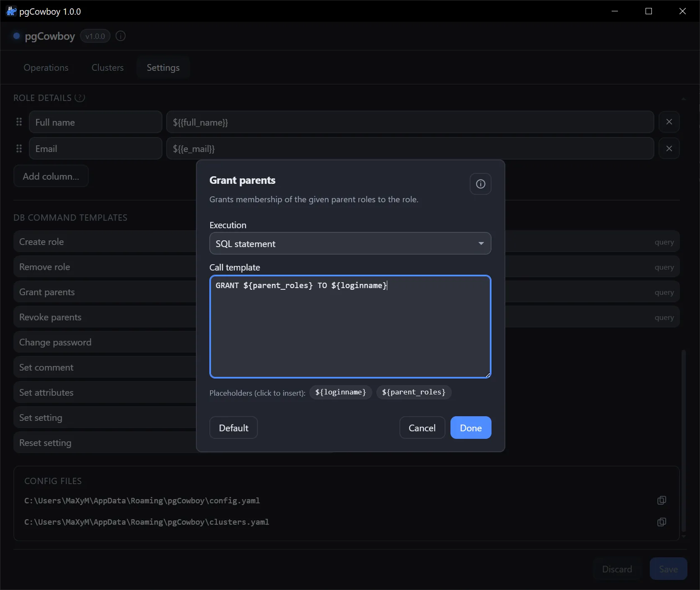Discard the settings changes

(x=617, y=569)
